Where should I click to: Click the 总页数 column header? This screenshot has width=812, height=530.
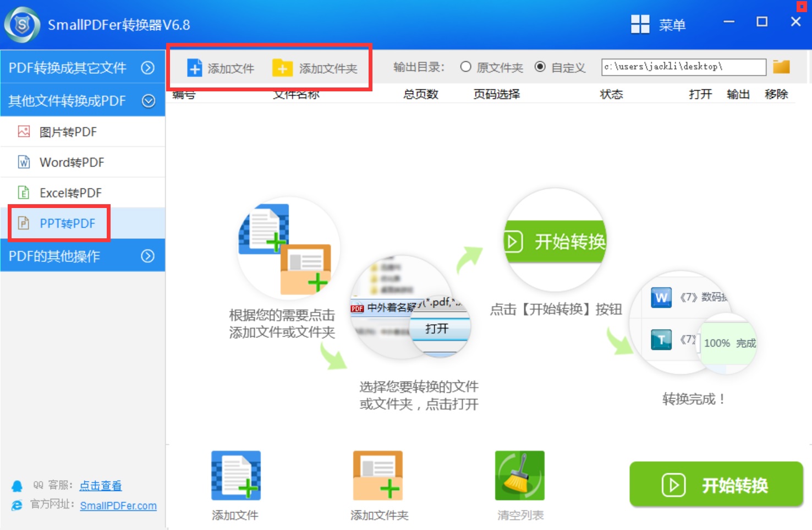click(421, 94)
